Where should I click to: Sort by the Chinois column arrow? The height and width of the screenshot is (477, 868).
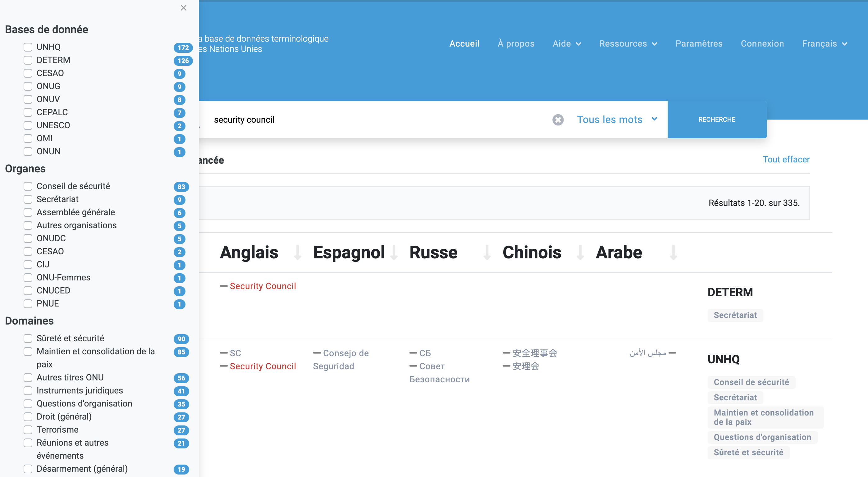click(x=580, y=253)
